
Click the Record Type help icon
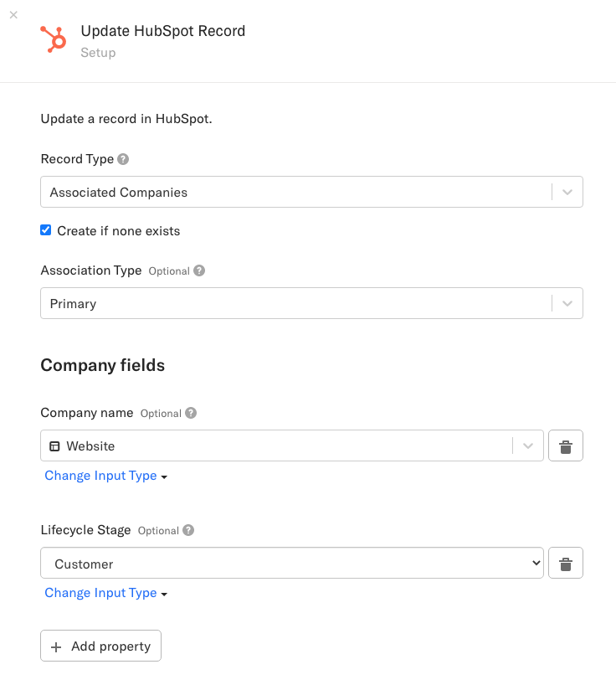[123, 159]
